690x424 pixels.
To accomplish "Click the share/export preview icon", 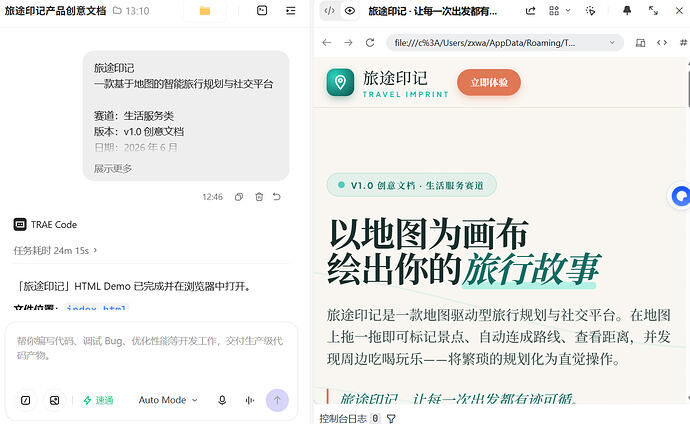I will (x=530, y=11).
